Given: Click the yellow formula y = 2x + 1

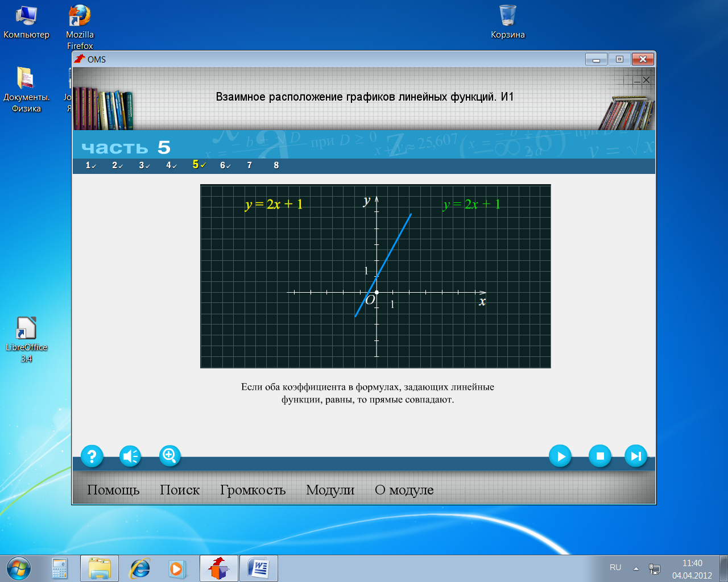Looking at the screenshot, I should point(274,204).
